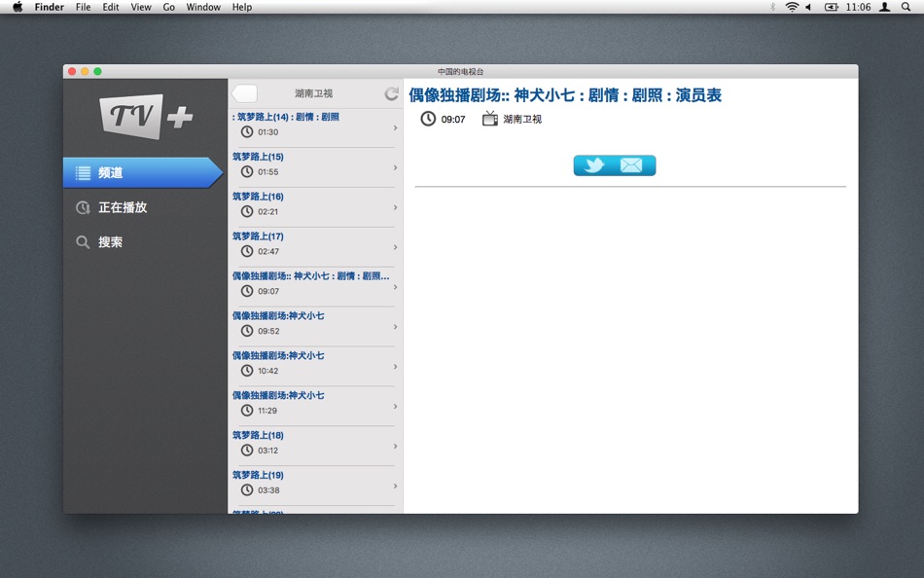The width and height of the screenshot is (924, 578).
Task: Open Spotlight search in menu bar
Action: tap(906, 7)
